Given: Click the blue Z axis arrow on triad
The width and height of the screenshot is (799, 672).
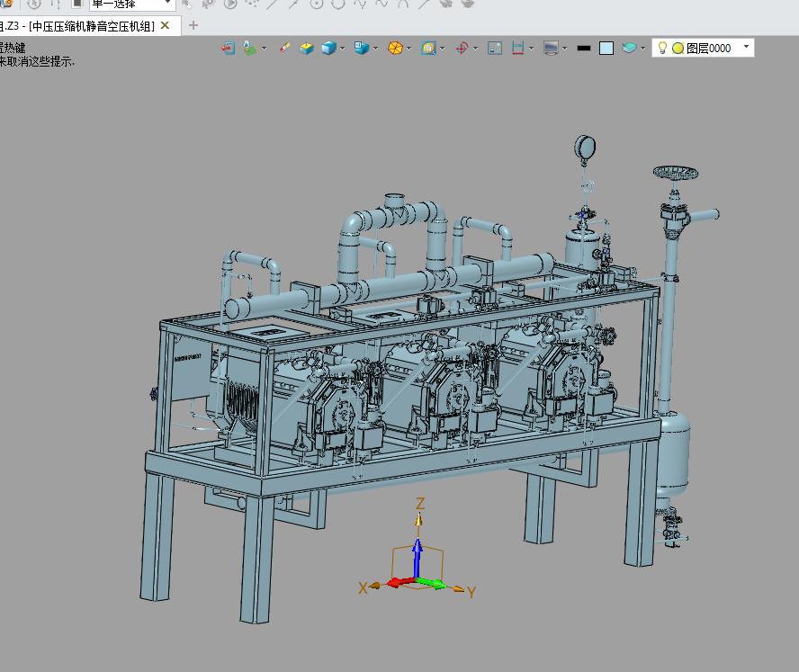Looking at the screenshot, I should pyautogui.click(x=417, y=558).
